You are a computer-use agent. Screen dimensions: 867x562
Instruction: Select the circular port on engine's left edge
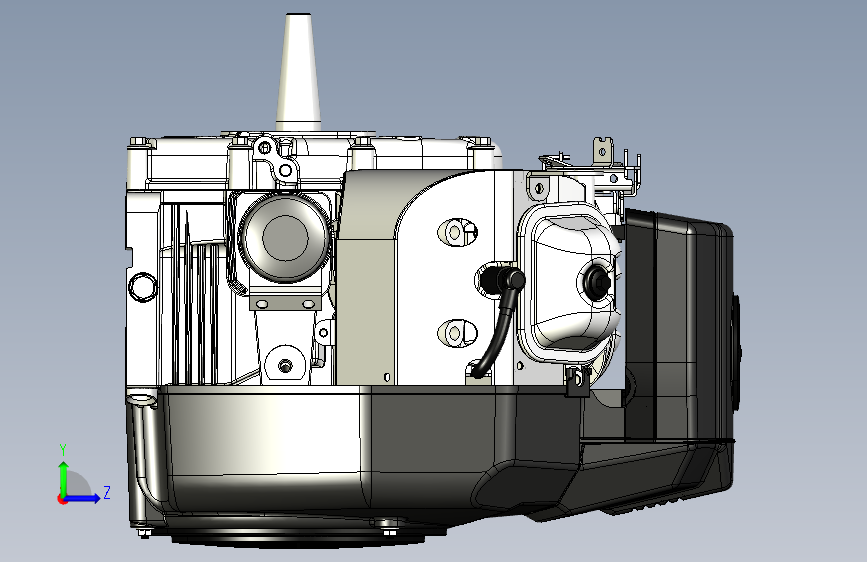tap(143, 287)
